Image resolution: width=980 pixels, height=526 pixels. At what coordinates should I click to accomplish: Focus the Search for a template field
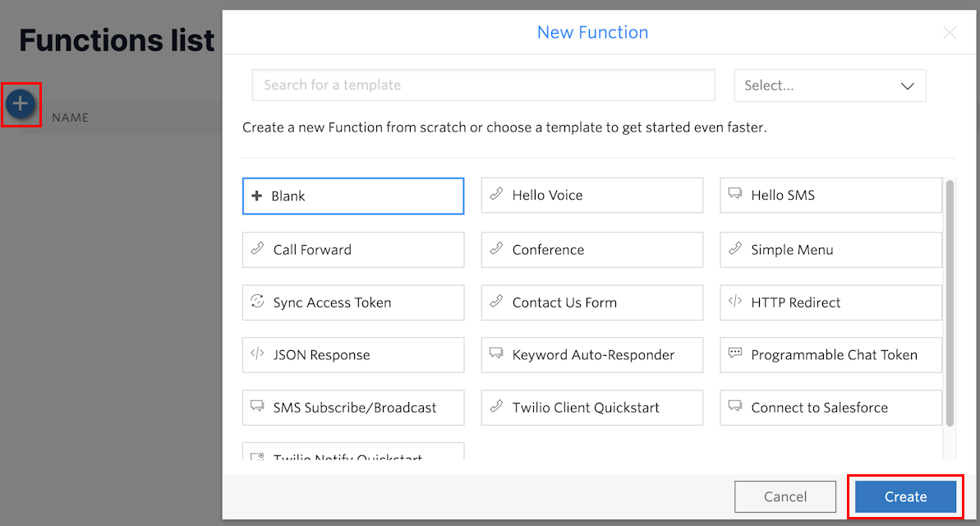tap(483, 85)
